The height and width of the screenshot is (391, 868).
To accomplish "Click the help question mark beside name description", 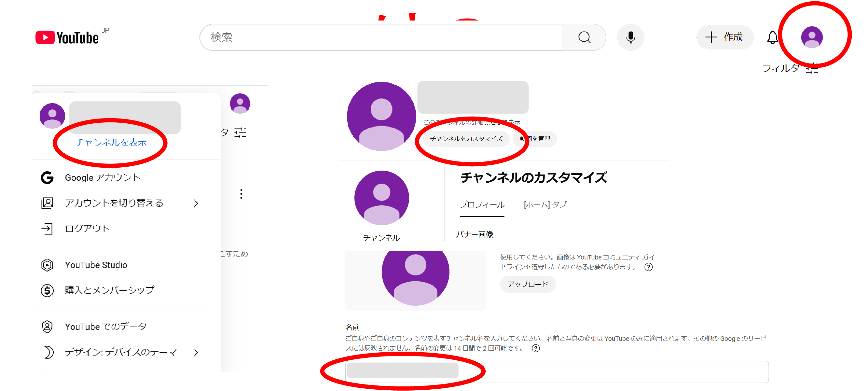I will click(x=535, y=348).
